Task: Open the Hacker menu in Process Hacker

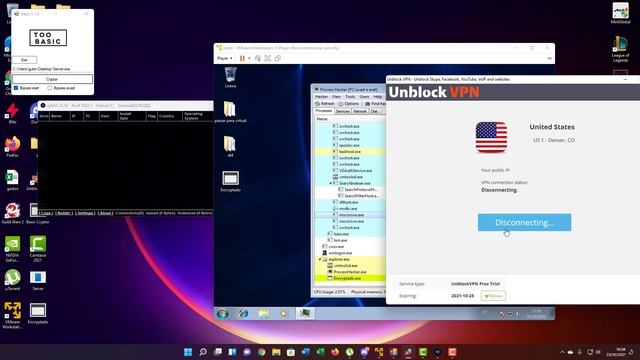Action: coord(321,97)
